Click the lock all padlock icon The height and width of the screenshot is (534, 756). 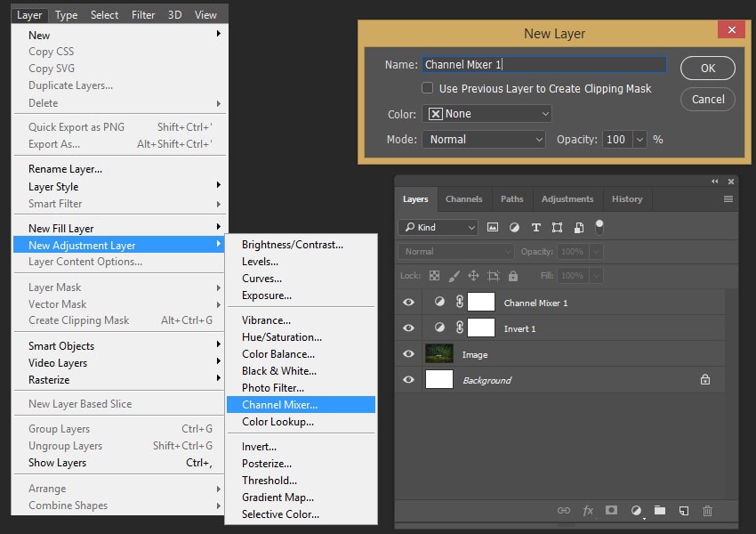click(x=513, y=275)
